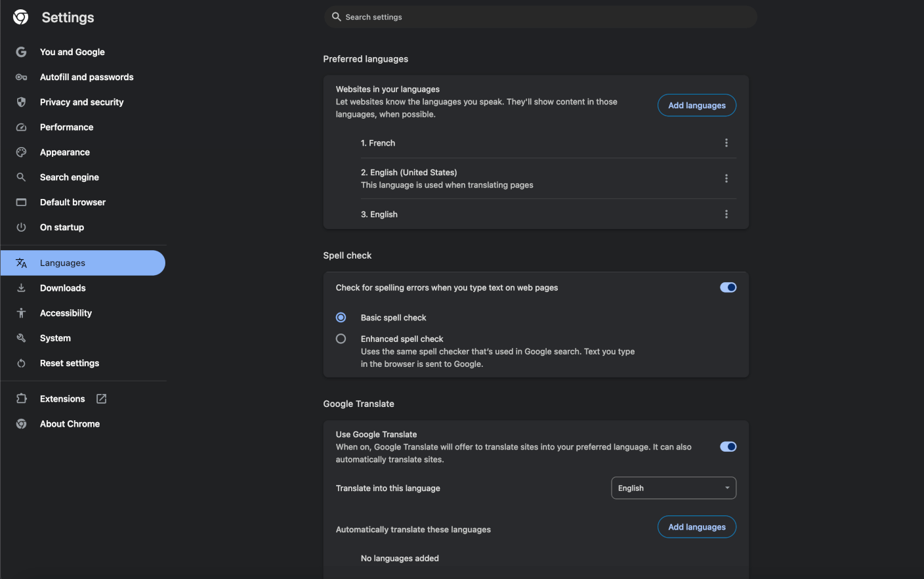Open Extensions link in sidebar
The image size is (924, 579).
coord(62,398)
